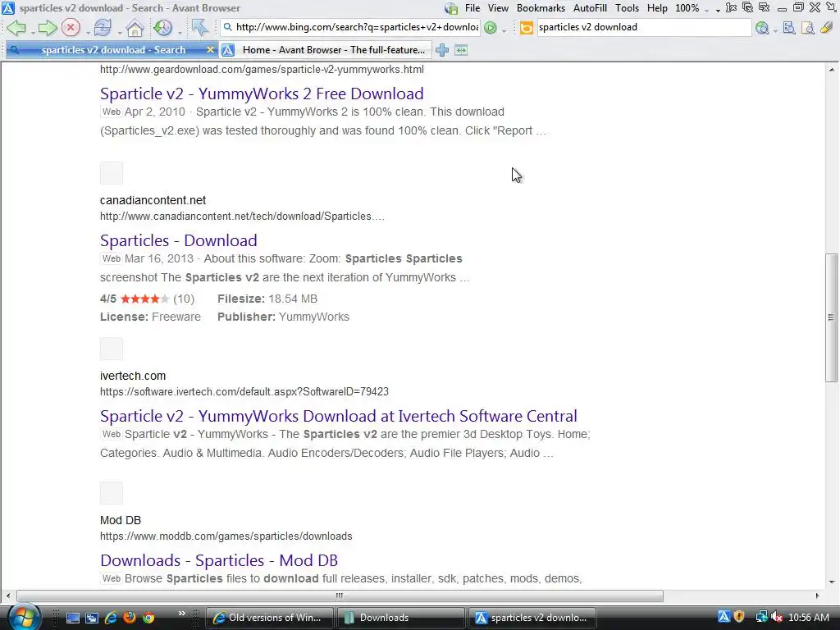Select the sparticles v2 download - Search tab

tap(111, 50)
